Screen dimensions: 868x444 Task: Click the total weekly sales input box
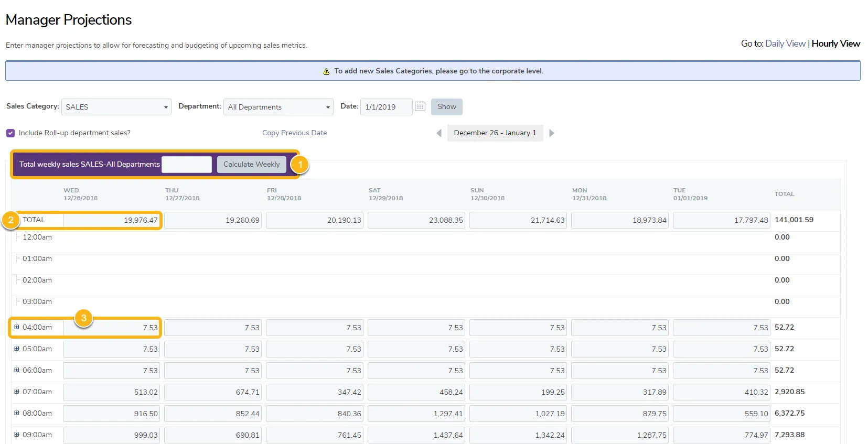point(187,164)
